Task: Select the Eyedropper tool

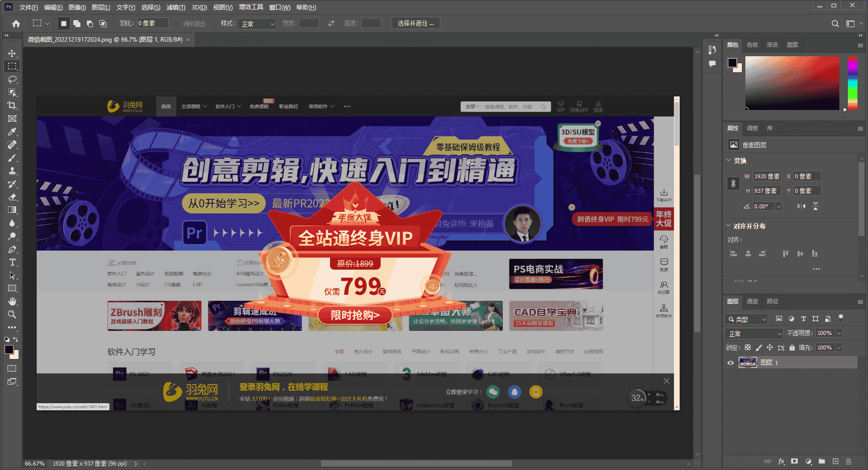Action: pos(12,132)
